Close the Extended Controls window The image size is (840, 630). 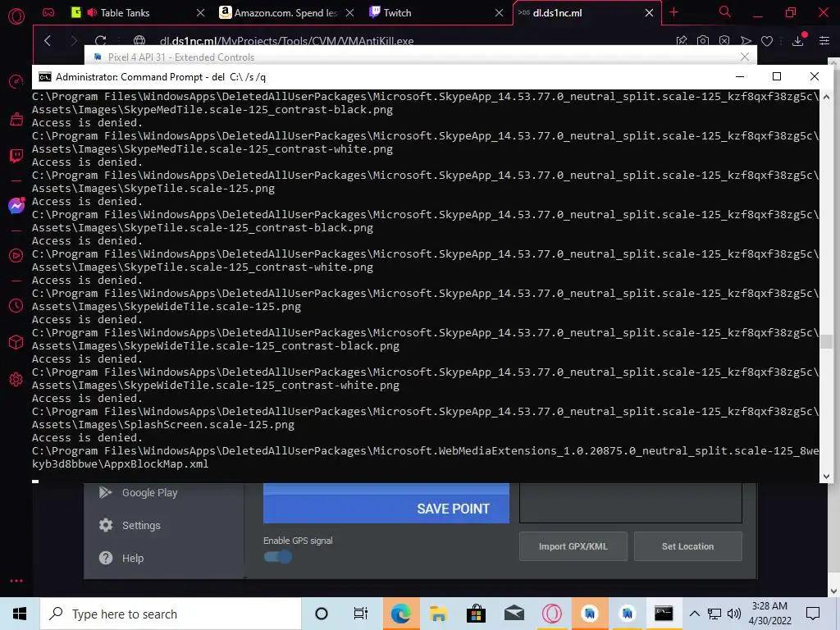click(x=745, y=57)
